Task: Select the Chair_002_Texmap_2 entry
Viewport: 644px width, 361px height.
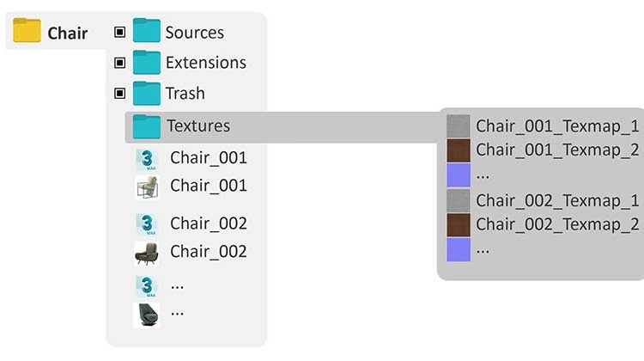Action: coord(557,225)
